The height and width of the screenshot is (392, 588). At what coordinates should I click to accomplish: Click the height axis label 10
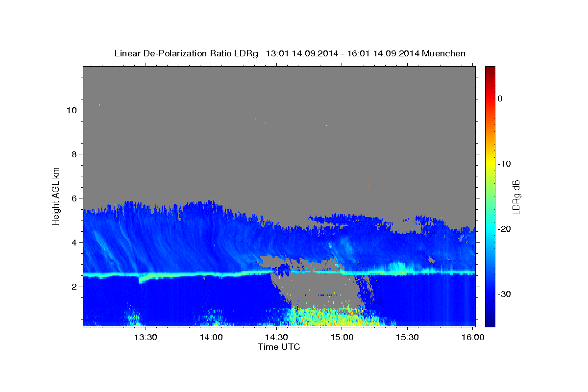(x=71, y=110)
